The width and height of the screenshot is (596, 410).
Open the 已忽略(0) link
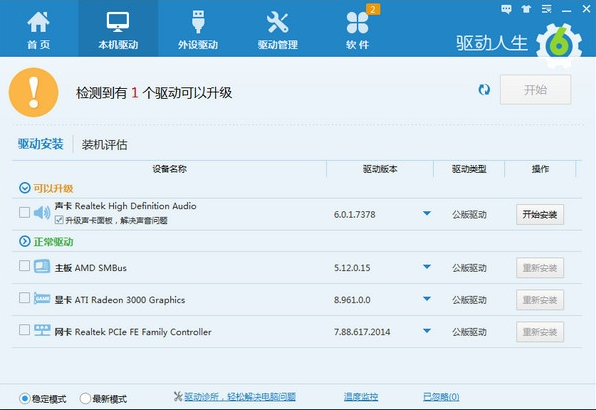pos(441,397)
